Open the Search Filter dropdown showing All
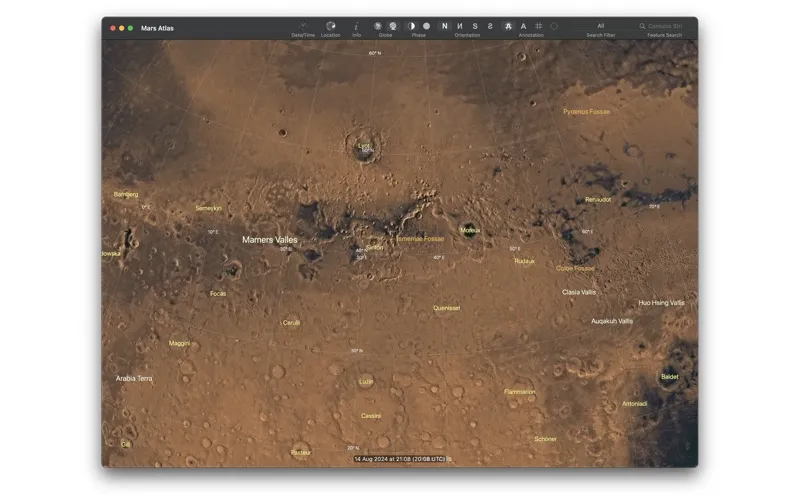The height and width of the screenshot is (500, 800). coord(601,26)
